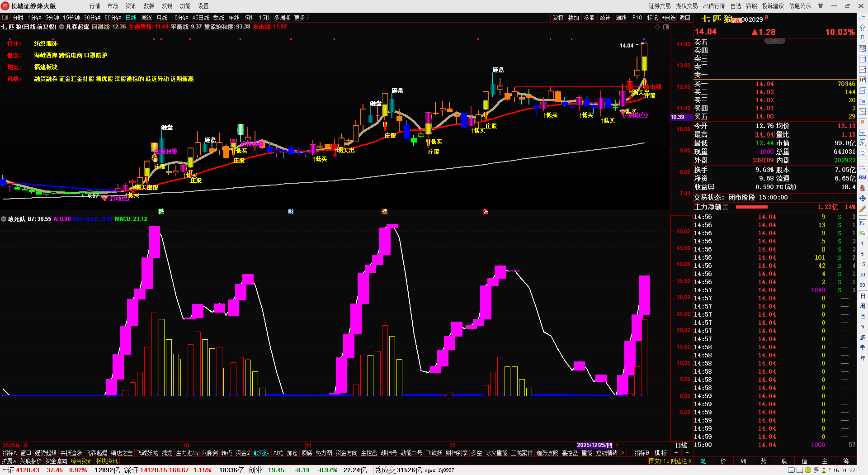Screen dimensions: 868x475
Task: Switch to the 周线 period tab
Action: pyautogui.click(x=146, y=18)
